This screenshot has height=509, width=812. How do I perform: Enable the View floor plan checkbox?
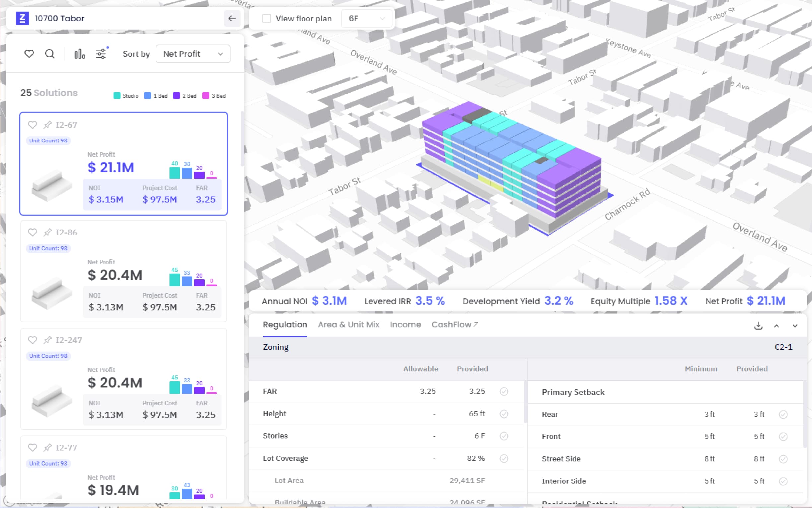tap(266, 18)
